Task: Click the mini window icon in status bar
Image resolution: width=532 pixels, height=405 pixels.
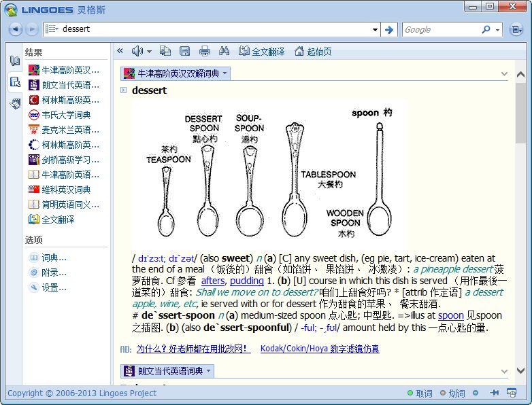Action: pos(512,393)
